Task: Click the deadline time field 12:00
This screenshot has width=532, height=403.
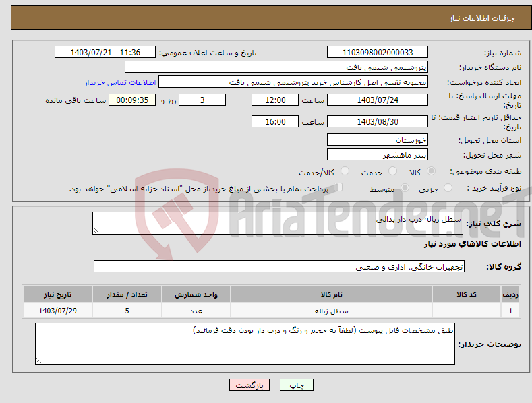Action: (x=275, y=100)
